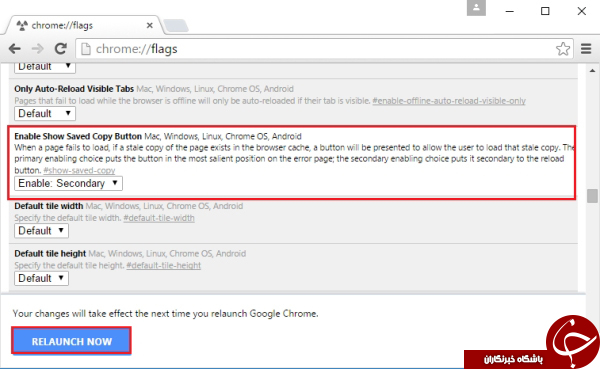The width and height of the screenshot is (600, 369).
Task: Click the Only Auto-Reload Visible Tabs title
Action: (x=74, y=89)
